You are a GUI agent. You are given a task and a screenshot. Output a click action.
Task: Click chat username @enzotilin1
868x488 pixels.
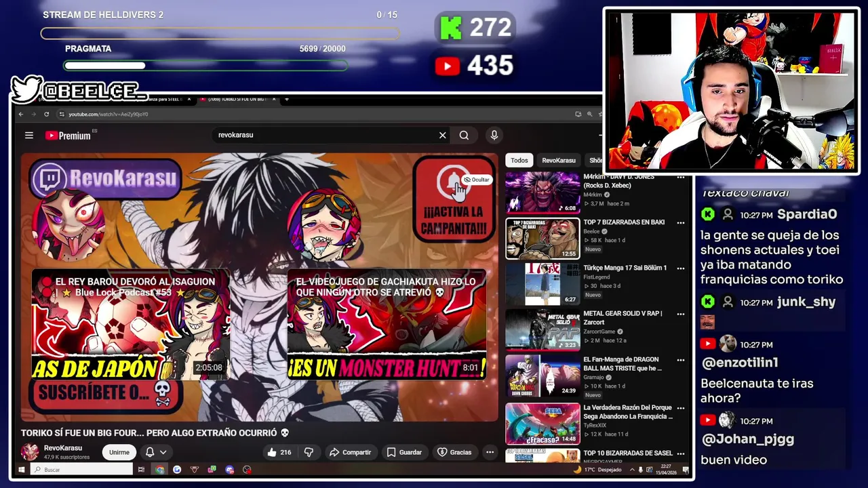coord(740,363)
